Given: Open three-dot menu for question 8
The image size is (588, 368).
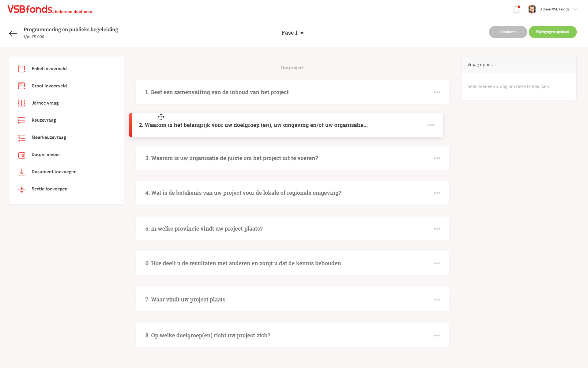Looking at the screenshot, I should pos(437,335).
